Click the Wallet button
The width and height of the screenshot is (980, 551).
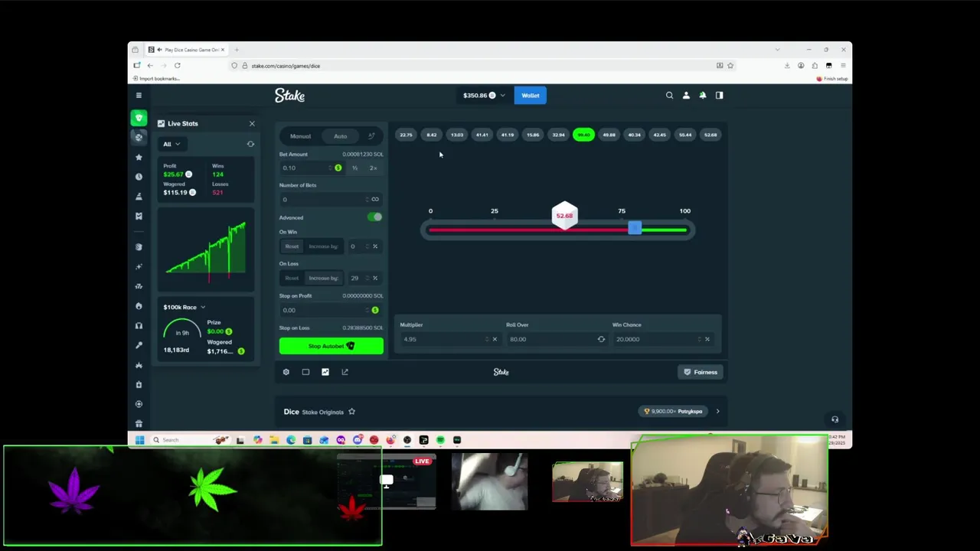pyautogui.click(x=531, y=96)
